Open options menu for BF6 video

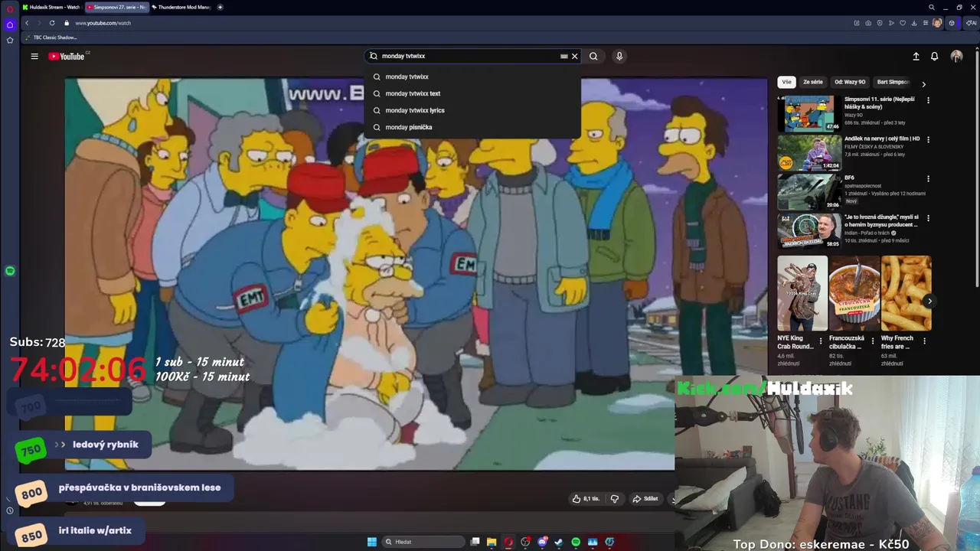pos(928,179)
